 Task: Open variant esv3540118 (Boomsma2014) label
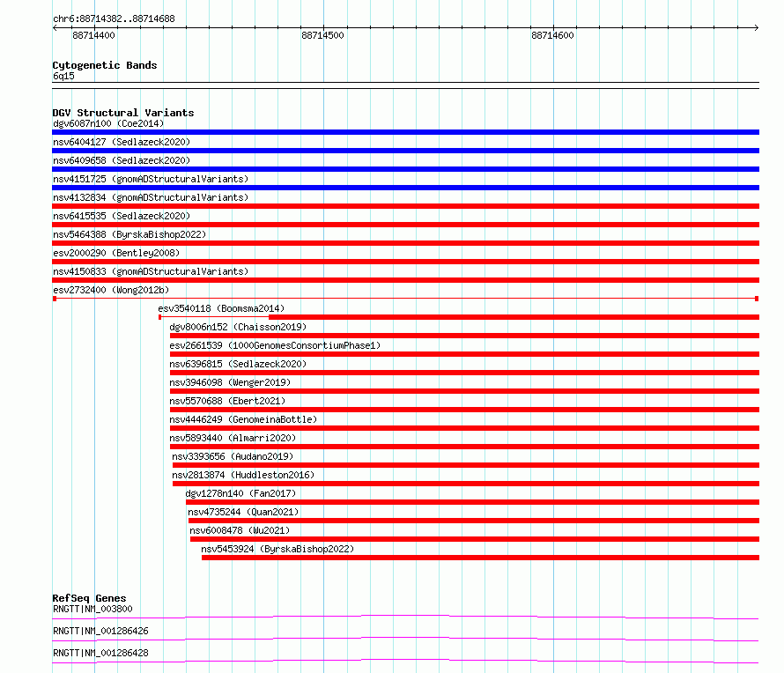[221, 308]
